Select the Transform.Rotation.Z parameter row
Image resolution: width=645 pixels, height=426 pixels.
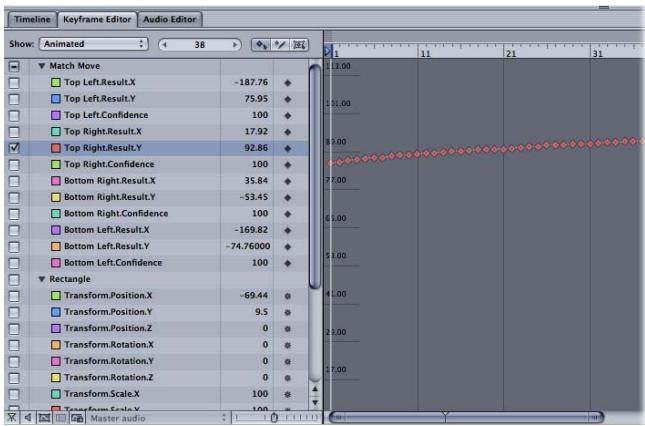pyautogui.click(x=156, y=377)
